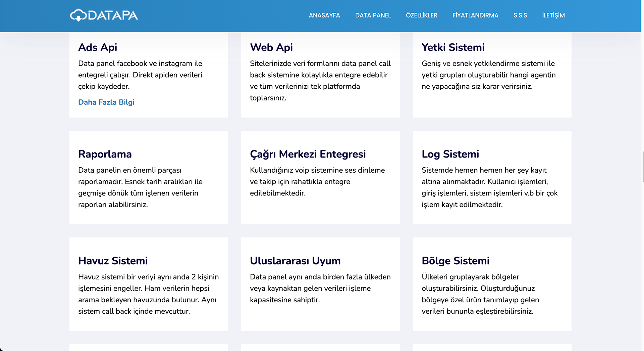Click the Web Api heading
644x351 pixels.
point(271,47)
